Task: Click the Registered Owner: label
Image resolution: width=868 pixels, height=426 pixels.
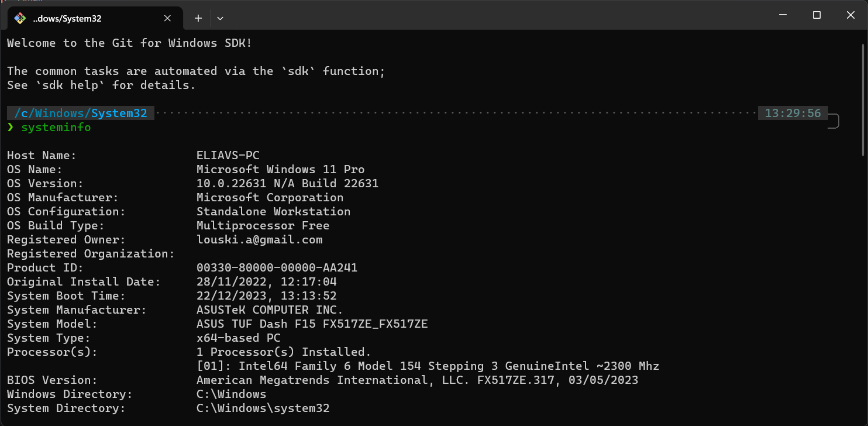Action: point(67,239)
